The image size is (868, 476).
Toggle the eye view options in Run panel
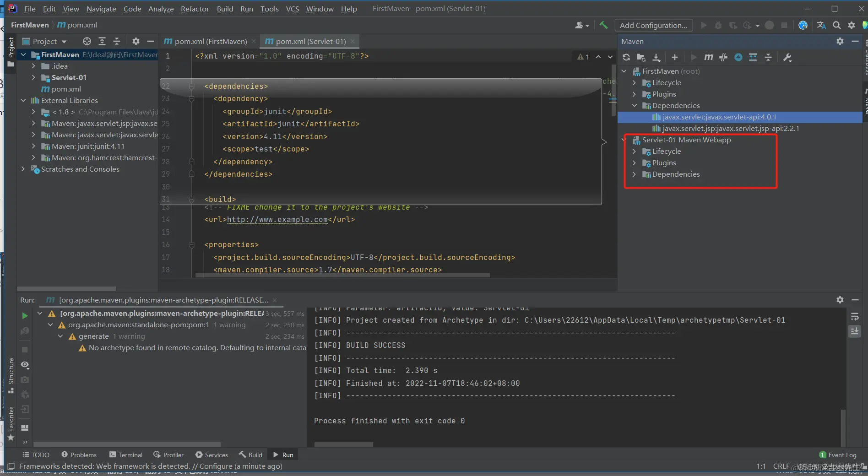click(25, 365)
